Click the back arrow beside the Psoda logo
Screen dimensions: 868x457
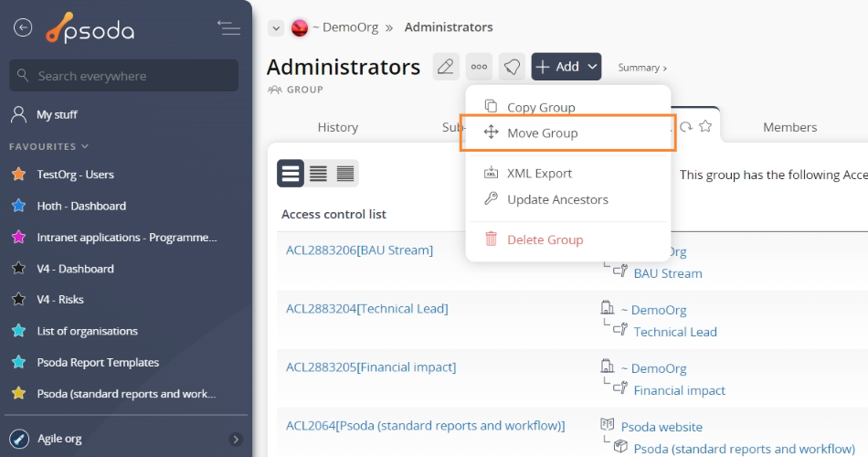pos(23,27)
